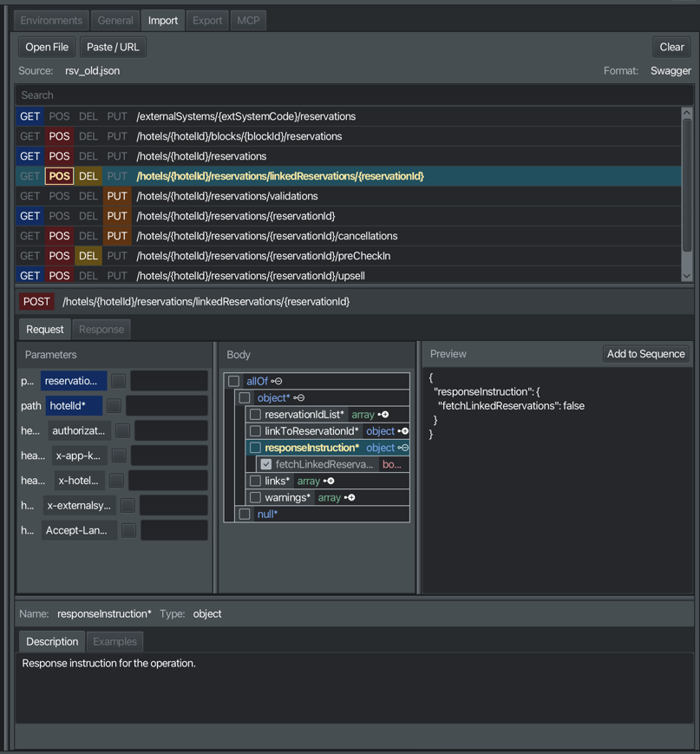
Task: Click the DEL badge on the preCheckIn route
Action: pyautogui.click(x=88, y=256)
